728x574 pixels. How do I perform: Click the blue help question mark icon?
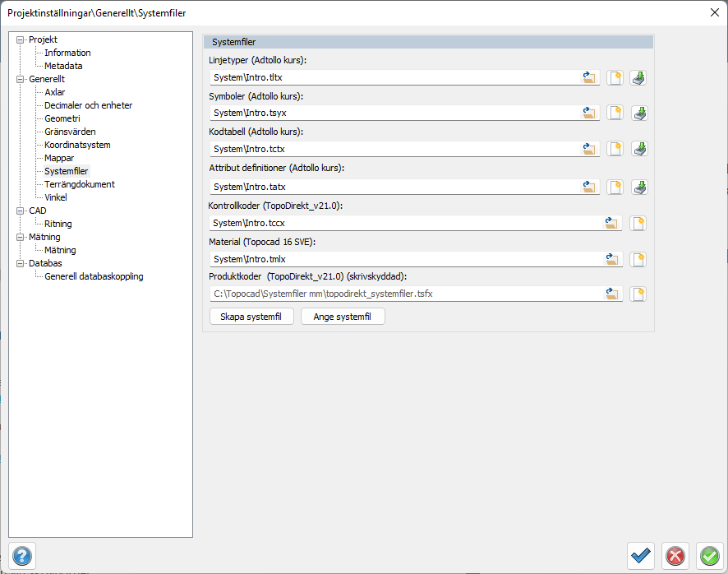click(22, 555)
